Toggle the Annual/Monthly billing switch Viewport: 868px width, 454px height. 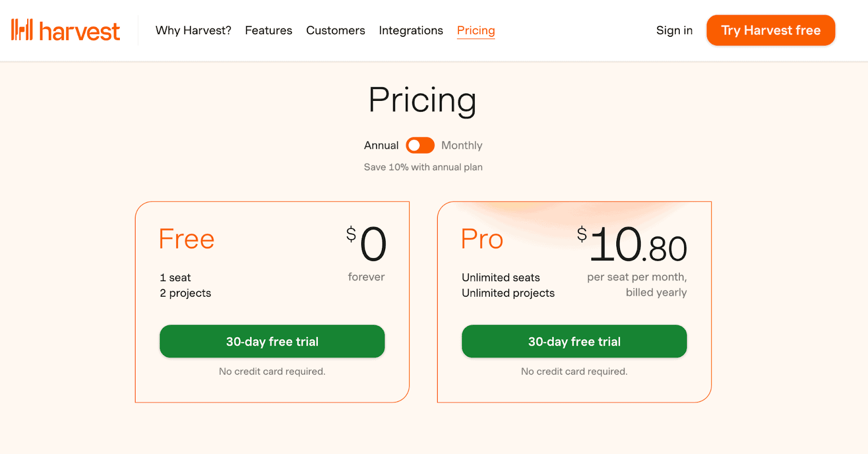pos(420,145)
